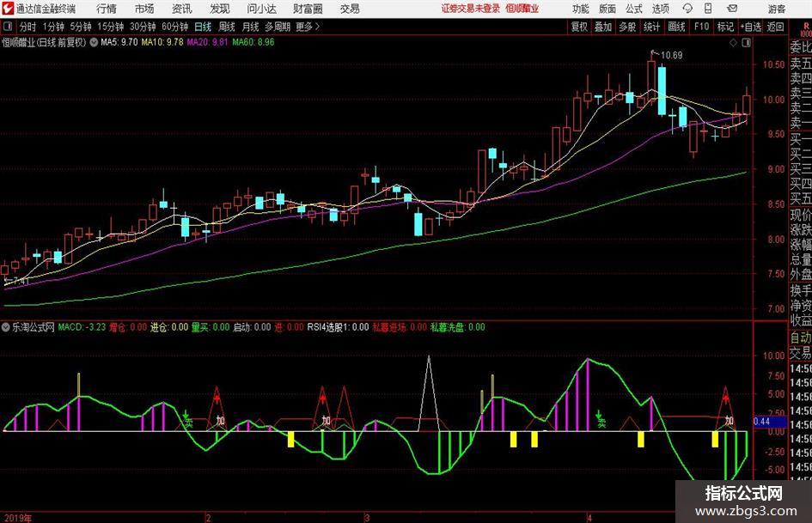Click the RSI4选股1: 0.00 label
This screenshot has height=523, width=812.
click(339, 327)
